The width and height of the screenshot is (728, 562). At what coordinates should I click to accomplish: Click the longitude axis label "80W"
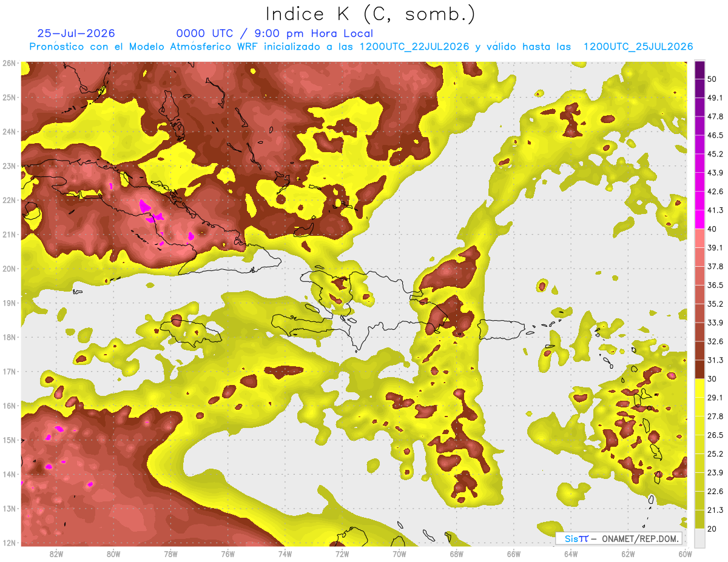[113, 554]
